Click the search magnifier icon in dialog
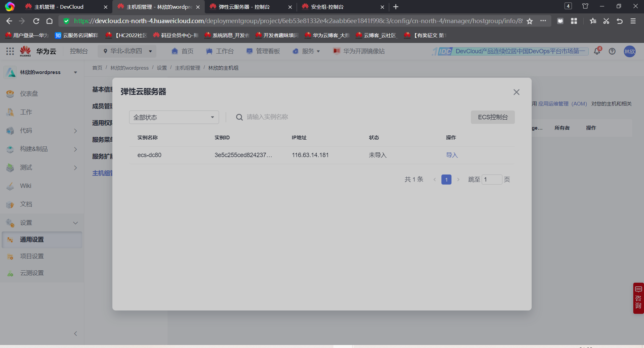 point(239,117)
